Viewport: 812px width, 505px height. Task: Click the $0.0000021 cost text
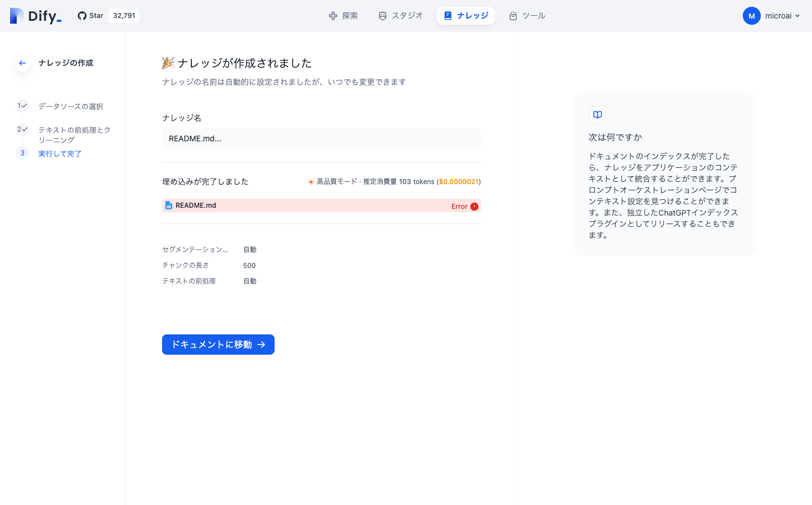coord(459,182)
